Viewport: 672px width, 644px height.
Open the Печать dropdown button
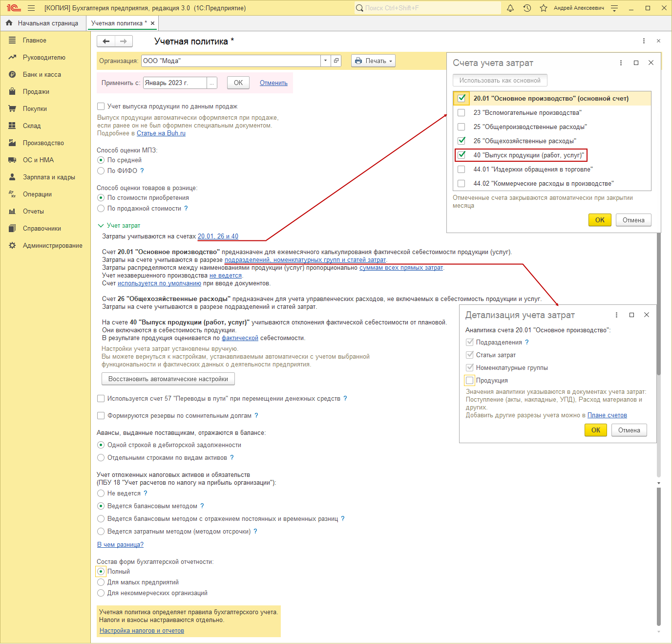click(373, 61)
